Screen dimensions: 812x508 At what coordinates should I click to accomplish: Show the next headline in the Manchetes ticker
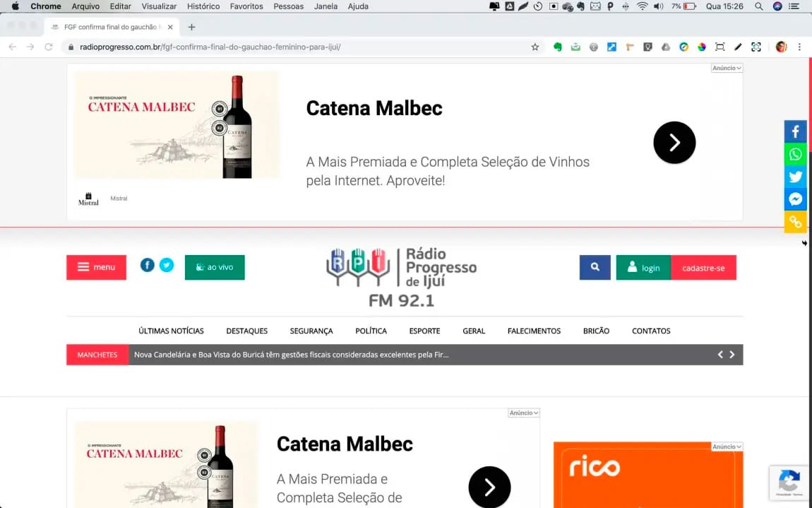coord(732,355)
